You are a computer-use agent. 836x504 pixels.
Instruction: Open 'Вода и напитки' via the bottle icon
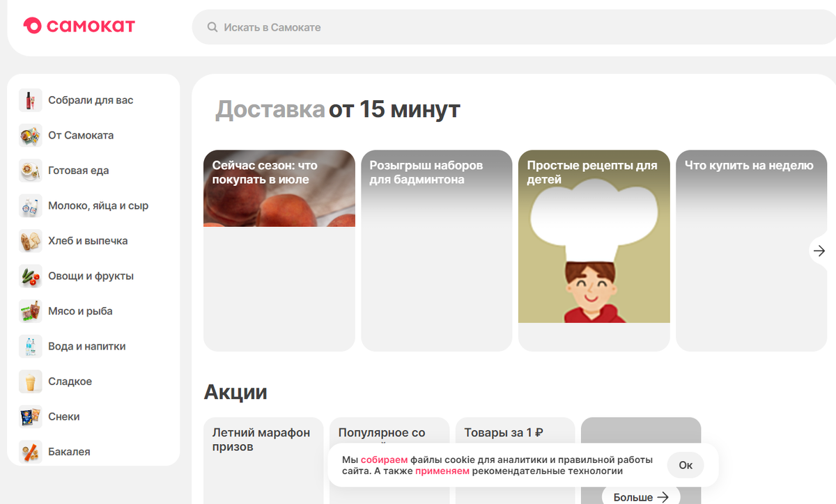click(31, 346)
